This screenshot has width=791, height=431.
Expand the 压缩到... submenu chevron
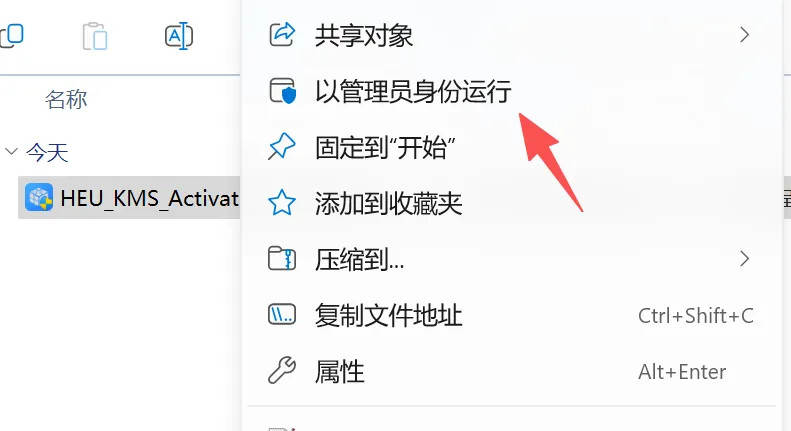744,259
